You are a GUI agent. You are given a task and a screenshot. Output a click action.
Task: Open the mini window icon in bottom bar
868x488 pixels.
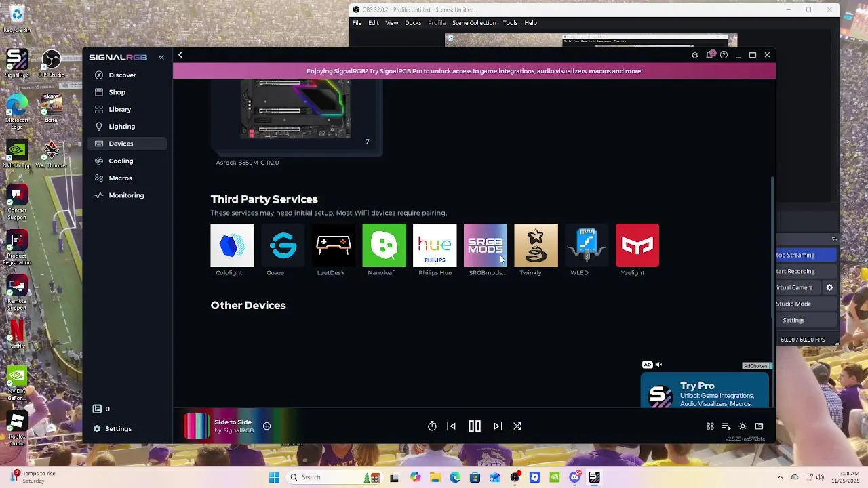[x=759, y=426]
